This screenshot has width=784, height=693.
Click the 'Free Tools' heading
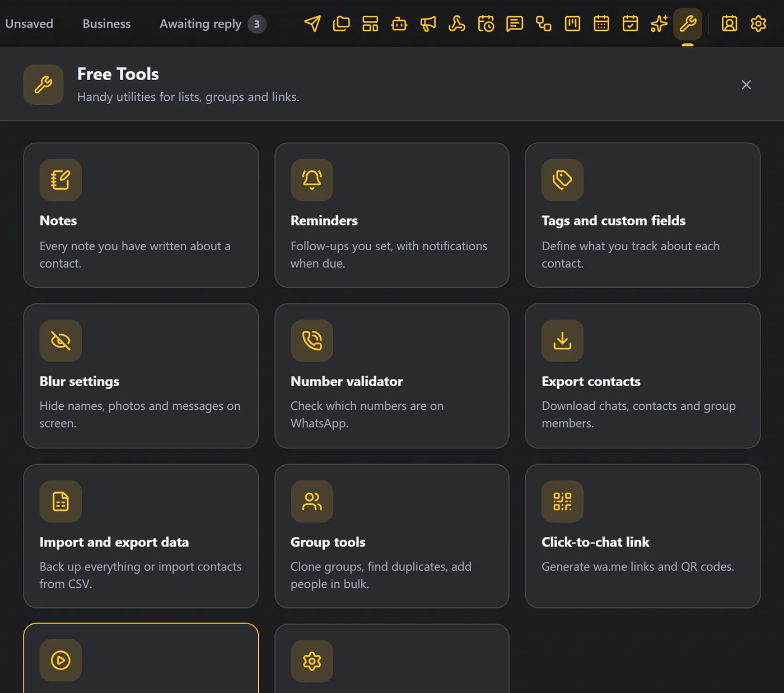pos(118,74)
